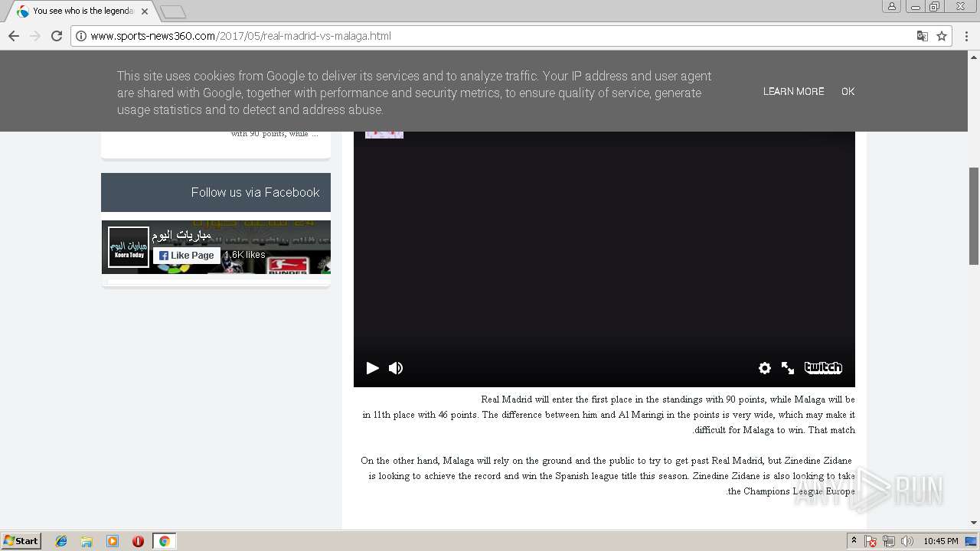Translate this page icon
The width and height of the screenshot is (980, 551).
click(923, 36)
